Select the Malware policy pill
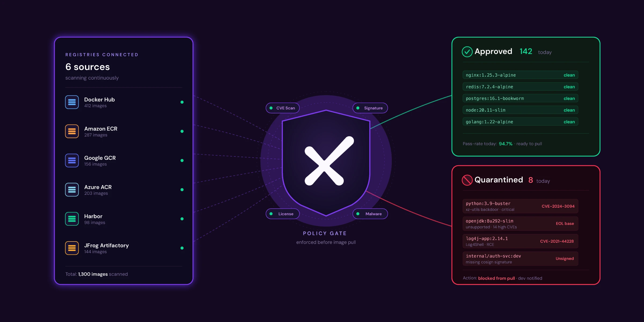The image size is (644, 322). point(370,214)
